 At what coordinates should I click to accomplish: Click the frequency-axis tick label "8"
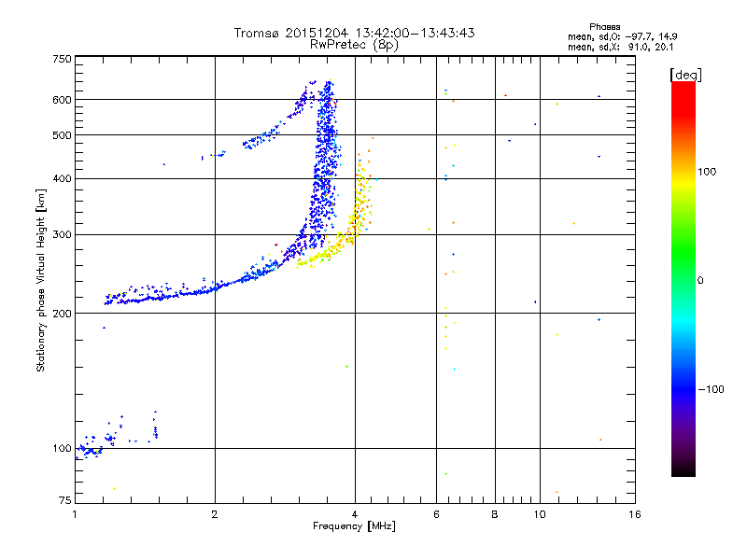[495, 514]
